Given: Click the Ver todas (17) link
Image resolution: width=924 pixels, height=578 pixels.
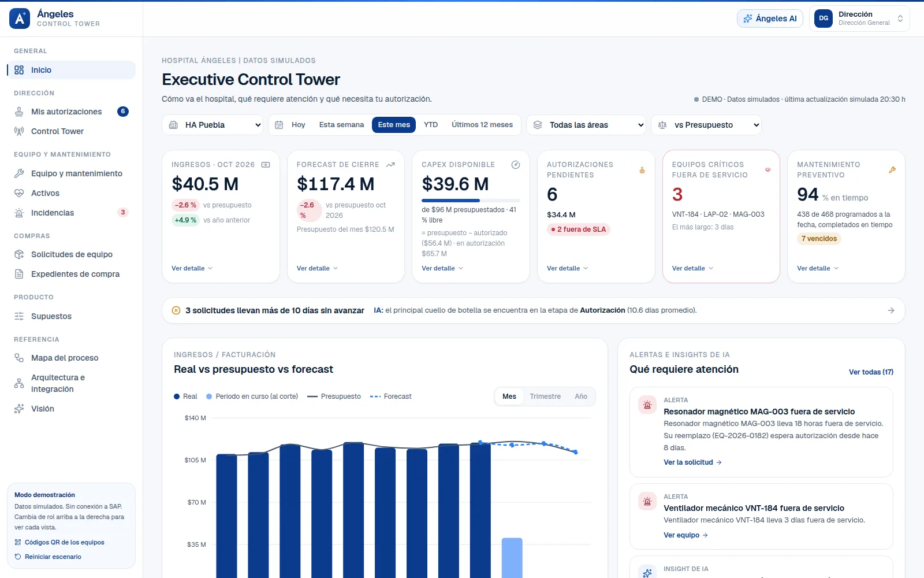Looking at the screenshot, I should coord(871,372).
